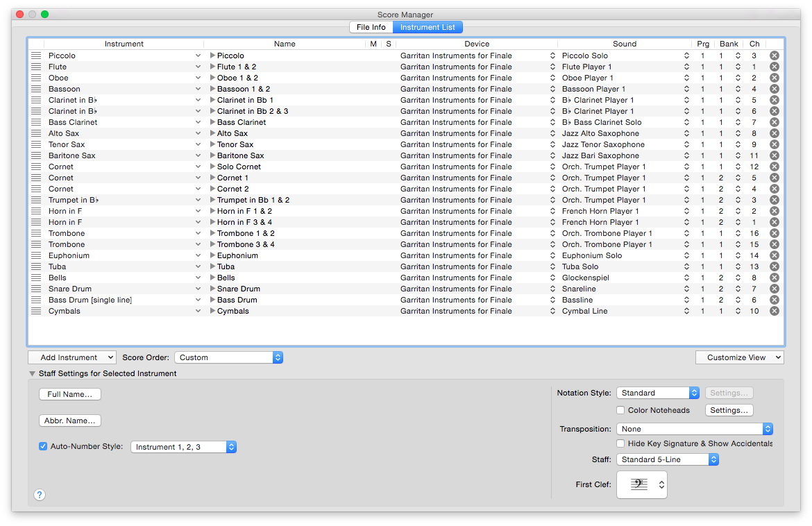The image size is (812, 526).
Task: Click the Abbr. Name... button
Action: click(70, 421)
